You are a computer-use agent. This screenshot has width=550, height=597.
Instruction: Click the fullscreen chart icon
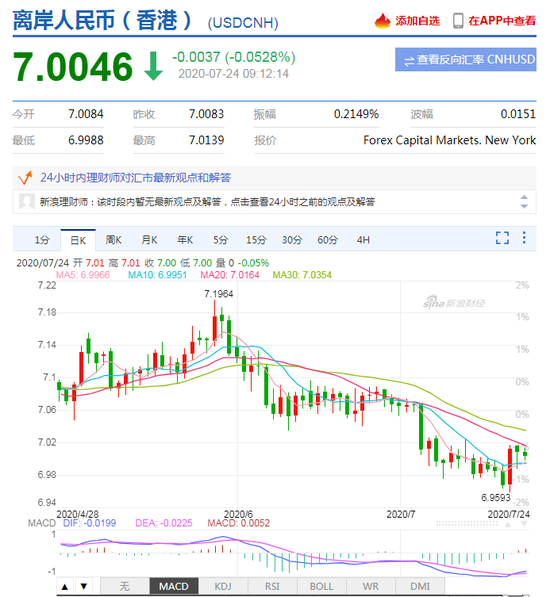click(502, 238)
